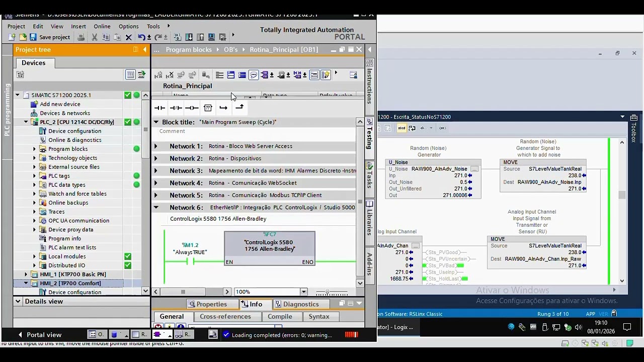Toggle absolute/symbolic operands in the editor toolbar
644x362 pixels.
pos(264,75)
